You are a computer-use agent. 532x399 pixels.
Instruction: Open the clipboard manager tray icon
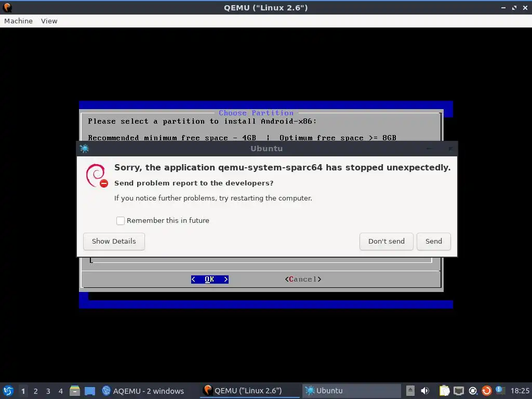(x=444, y=391)
